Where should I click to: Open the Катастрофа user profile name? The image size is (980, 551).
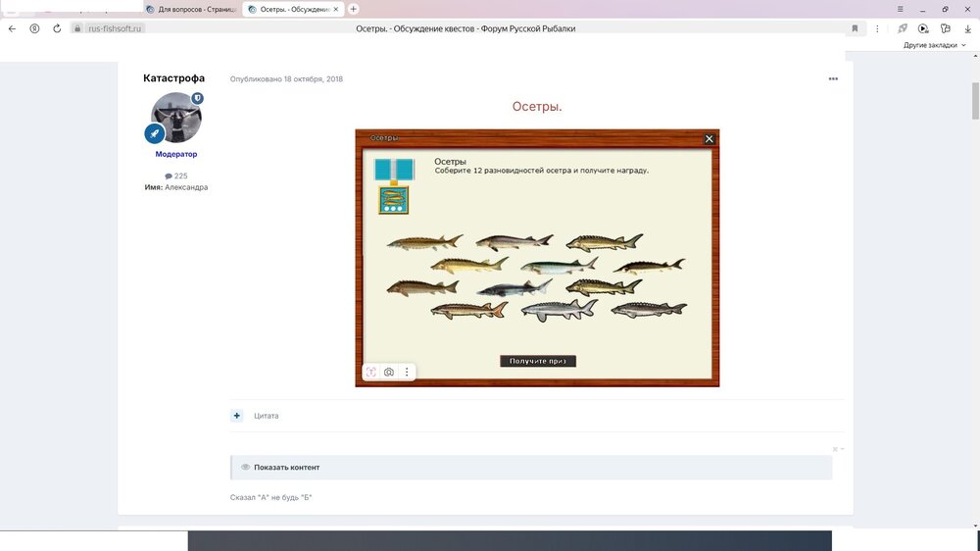(173, 78)
